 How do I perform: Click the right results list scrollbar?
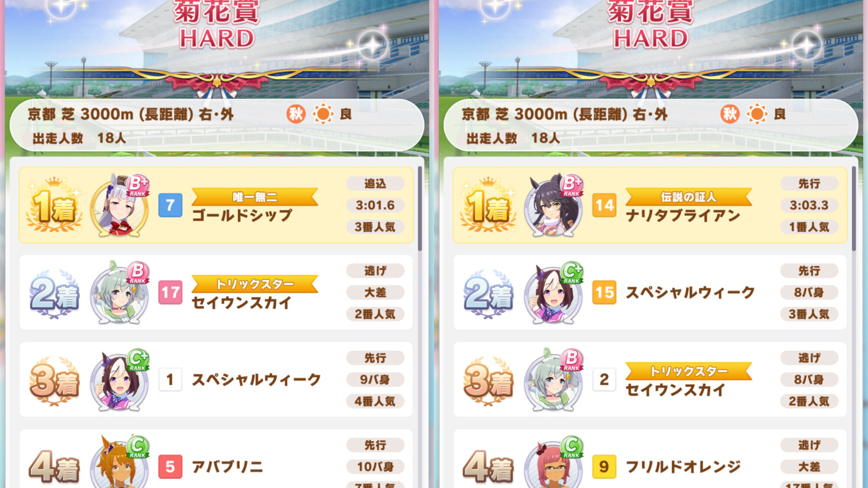854,208
